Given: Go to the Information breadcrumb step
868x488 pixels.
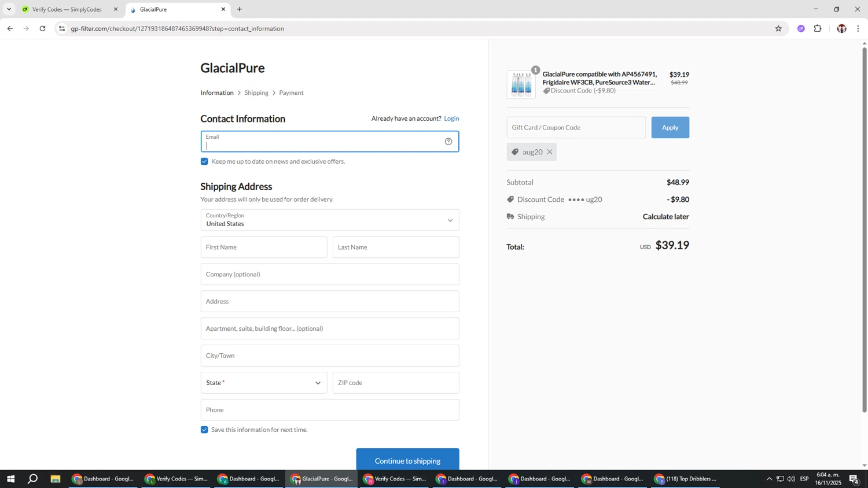Looking at the screenshot, I should 217,93.
